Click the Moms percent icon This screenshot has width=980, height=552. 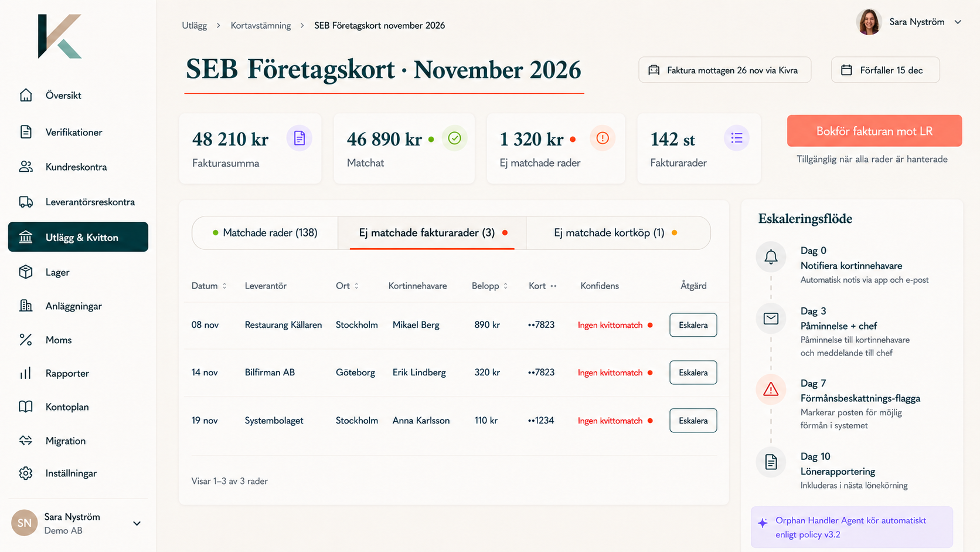coord(26,340)
